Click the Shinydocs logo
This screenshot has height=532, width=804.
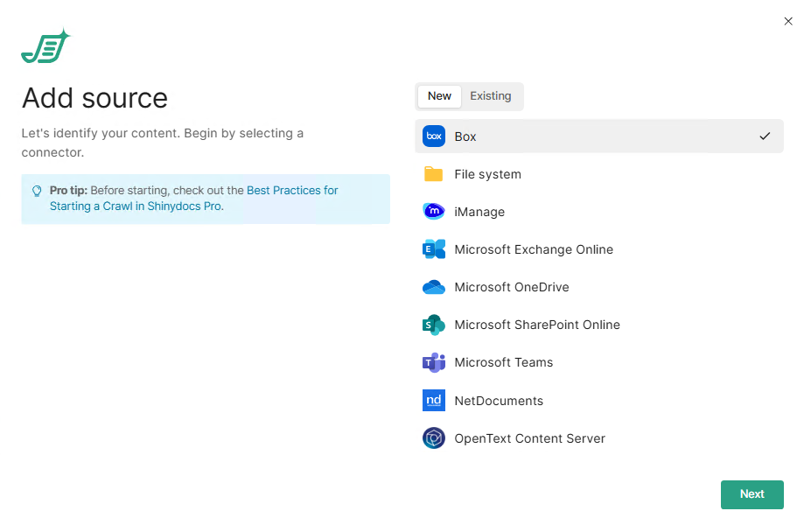pos(45,47)
